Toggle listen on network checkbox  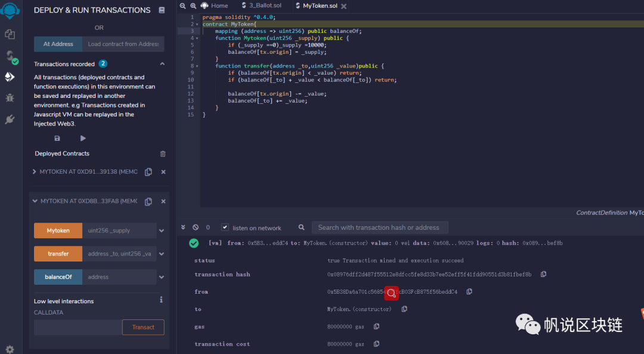(x=225, y=227)
